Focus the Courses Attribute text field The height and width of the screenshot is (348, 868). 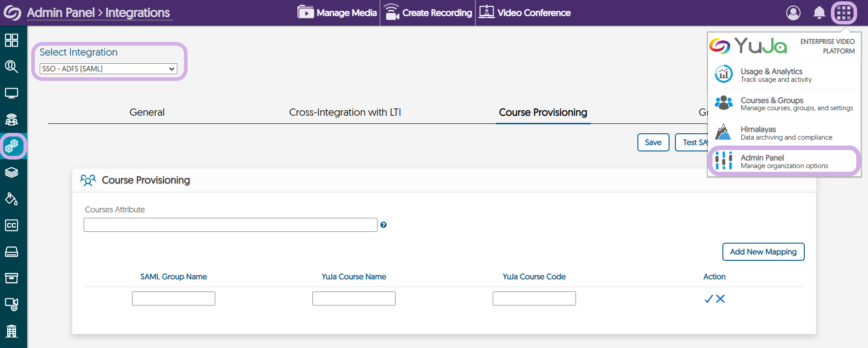pos(230,225)
